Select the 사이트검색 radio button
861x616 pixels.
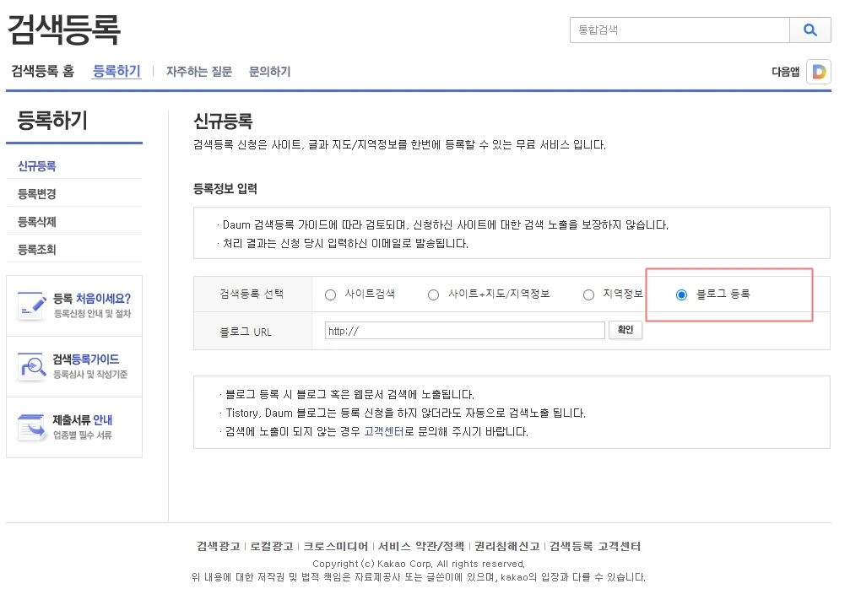330,294
